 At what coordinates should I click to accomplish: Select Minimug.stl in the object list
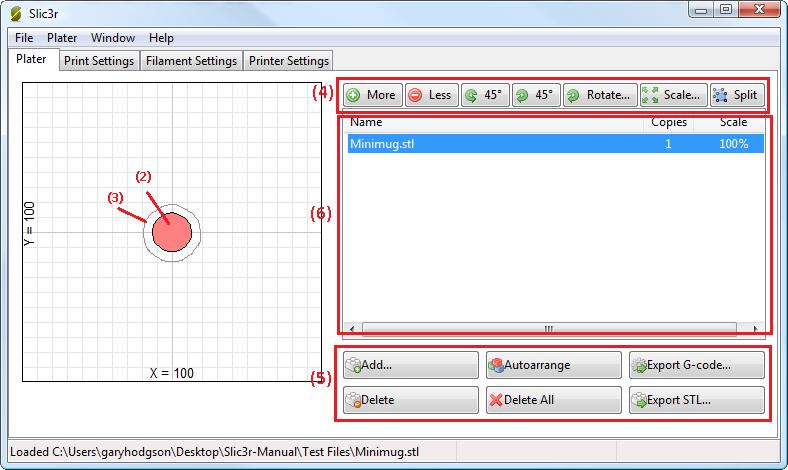[555, 144]
